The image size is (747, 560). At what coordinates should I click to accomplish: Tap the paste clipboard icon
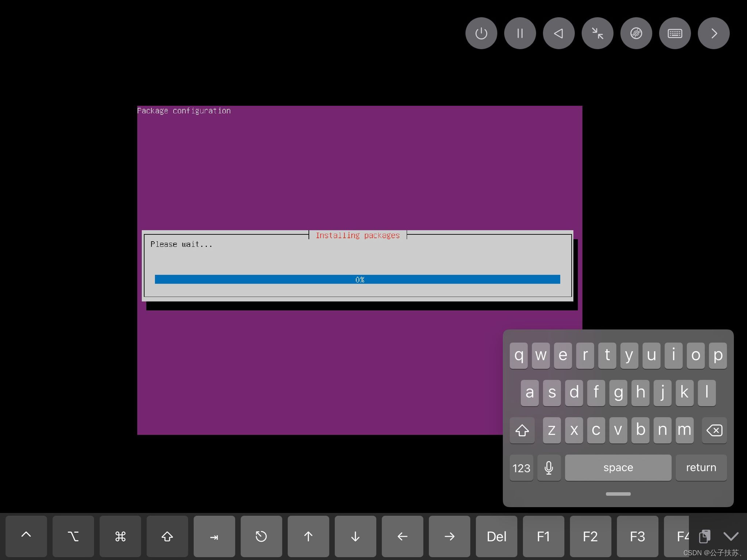click(x=704, y=536)
